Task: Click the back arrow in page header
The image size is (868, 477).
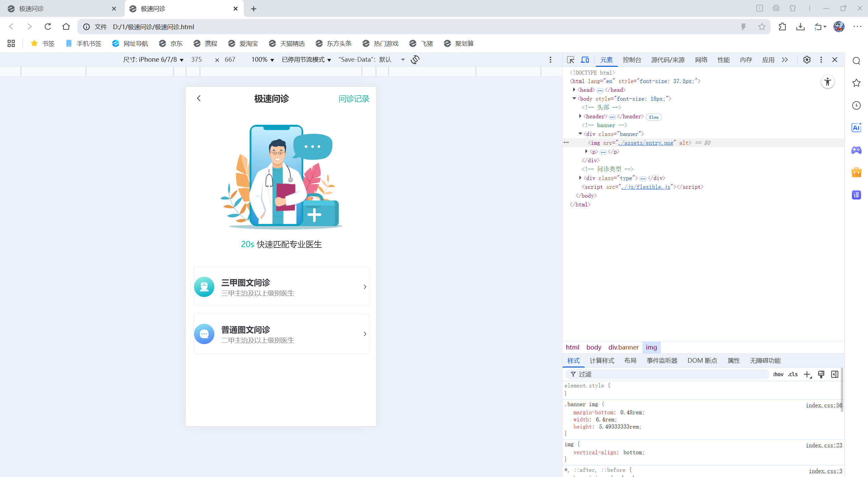Action: pyautogui.click(x=199, y=98)
